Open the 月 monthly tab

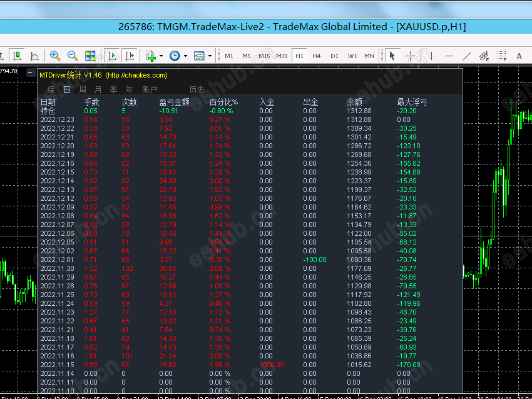coord(98,89)
